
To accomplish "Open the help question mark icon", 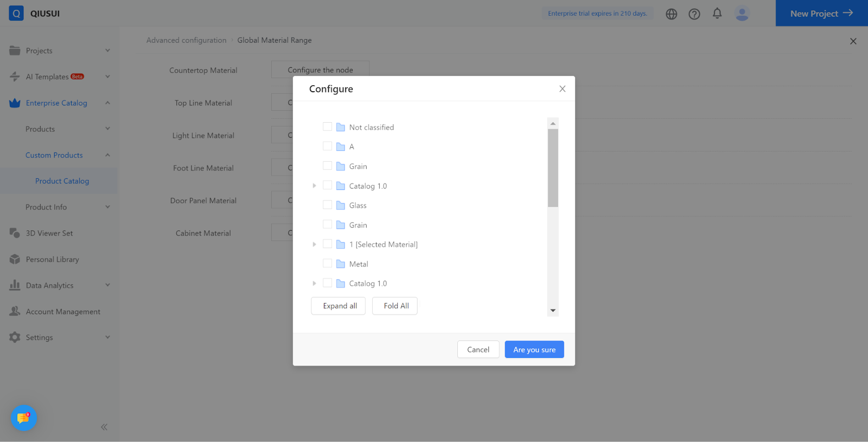I will (694, 14).
